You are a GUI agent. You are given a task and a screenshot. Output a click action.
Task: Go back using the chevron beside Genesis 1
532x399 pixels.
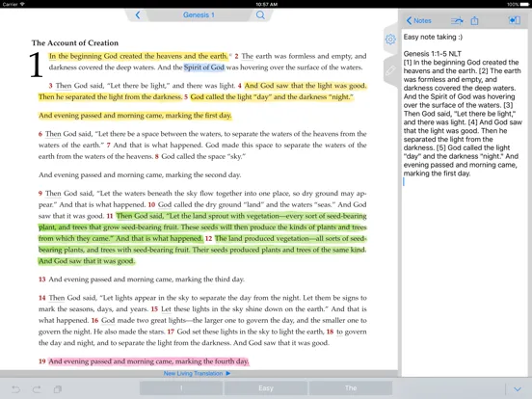(138, 14)
